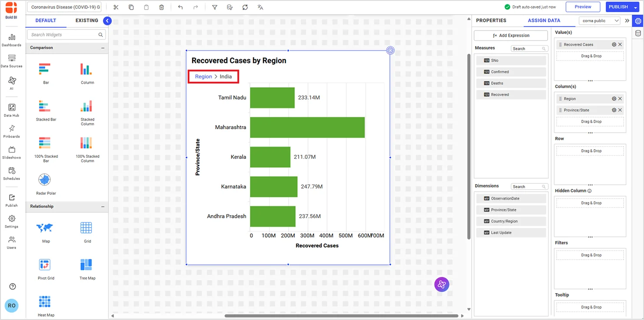Viewport: 644px width, 320px height.
Task: Select Region in the drill-down breadcrumb
Action: click(x=203, y=76)
